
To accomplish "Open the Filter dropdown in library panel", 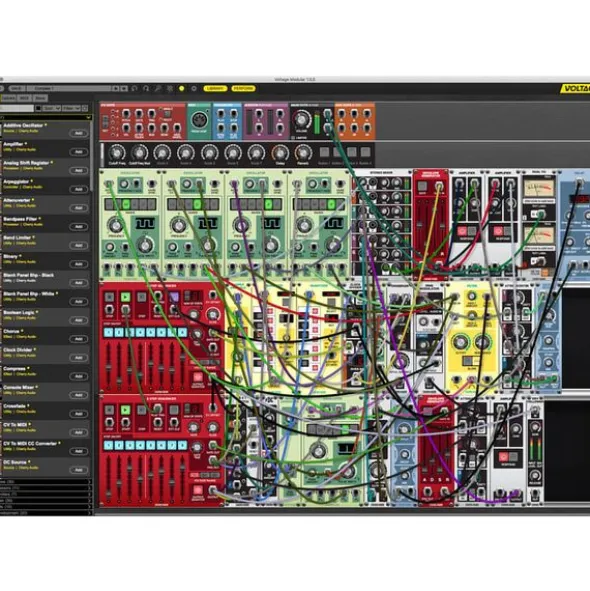I will pyautogui.click(x=71, y=109).
